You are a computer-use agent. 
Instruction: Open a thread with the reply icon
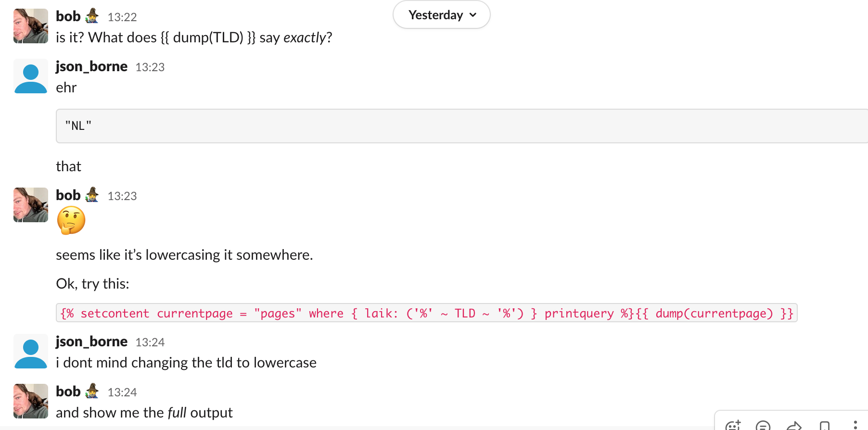click(763, 425)
